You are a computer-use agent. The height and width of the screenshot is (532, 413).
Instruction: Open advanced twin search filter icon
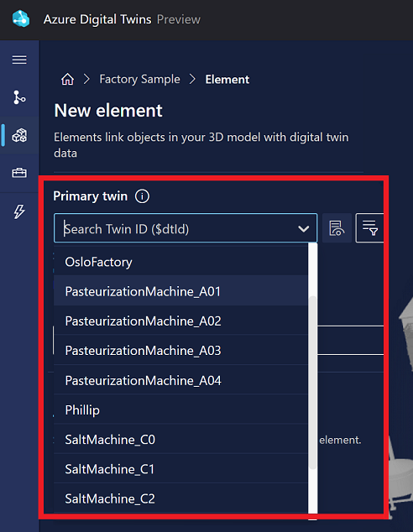369,228
